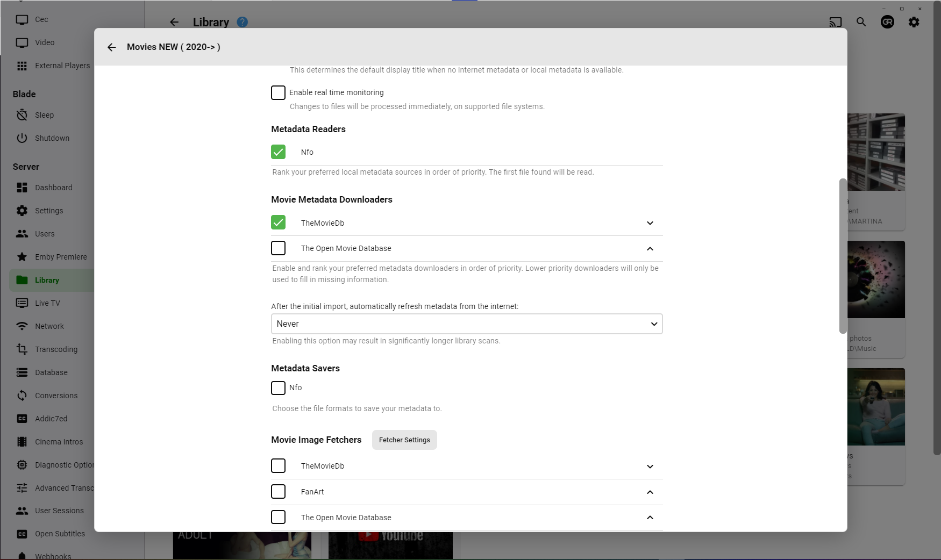Click the dialog's vertical scrollbar

tap(843, 256)
